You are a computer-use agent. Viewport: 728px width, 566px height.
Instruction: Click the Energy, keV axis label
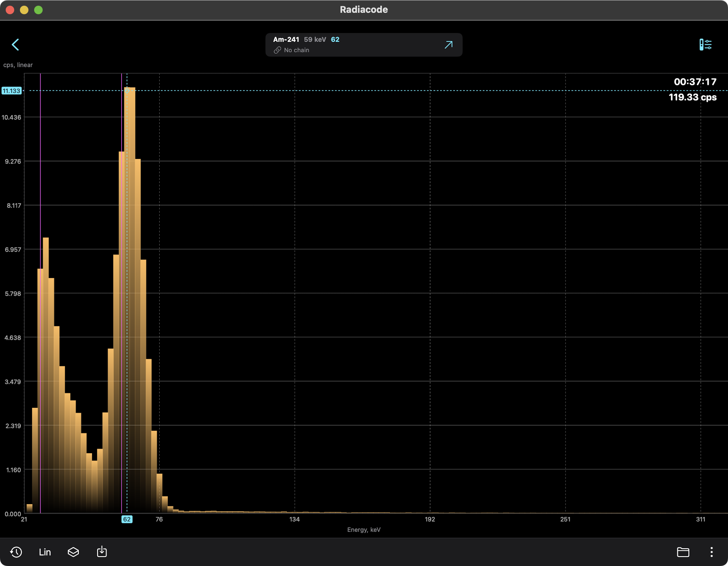tap(364, 530)
